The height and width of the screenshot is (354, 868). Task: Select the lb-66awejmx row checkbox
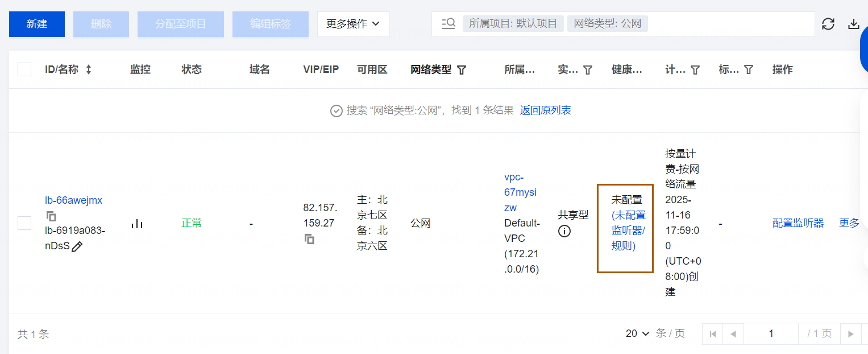(x=24, y=223)
